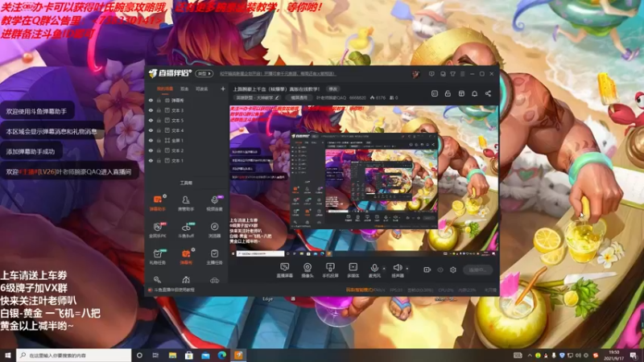Click the taskbar clock showing 19:50
The image size is (644, 362).
coord(613,355)
